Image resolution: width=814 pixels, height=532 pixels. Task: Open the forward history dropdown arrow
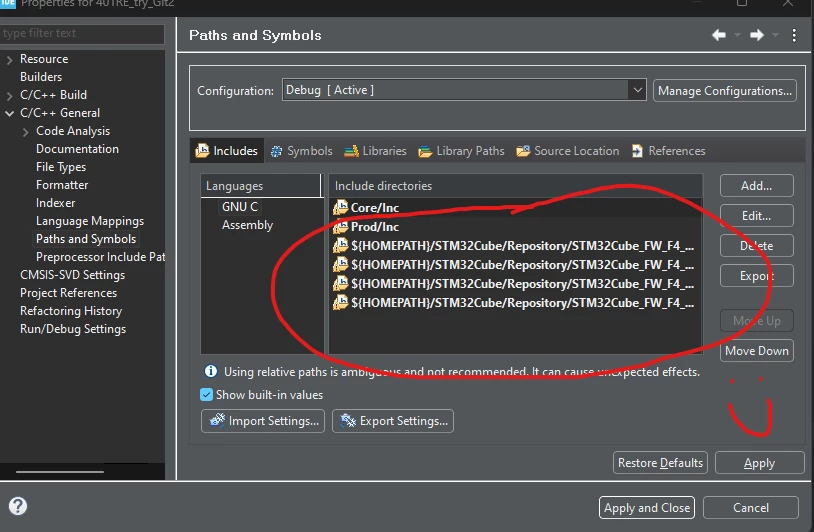(x=775, y=35)
